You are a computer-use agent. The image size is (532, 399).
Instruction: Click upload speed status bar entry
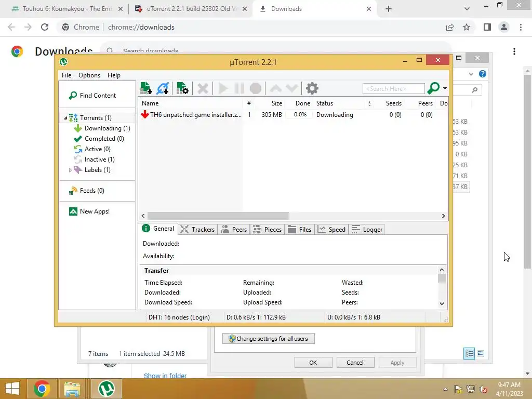point(353,317)
